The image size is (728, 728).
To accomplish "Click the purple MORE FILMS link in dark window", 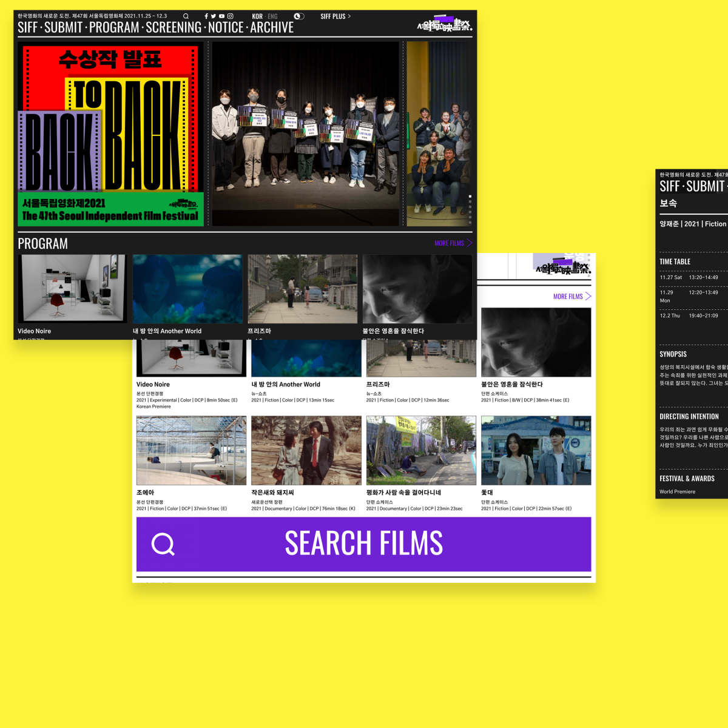I will 453,243.
